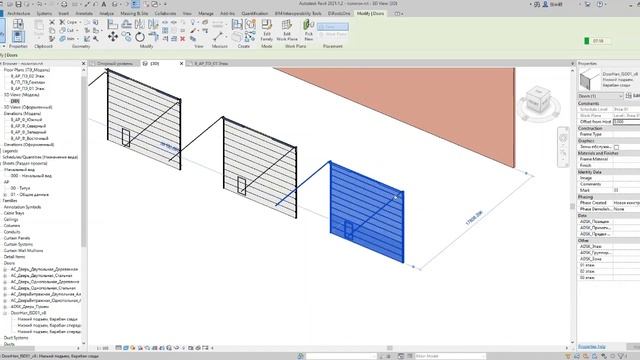Select the Curtain Panels family category
This screenshot has height=360, width=640.
pos(17,238)
